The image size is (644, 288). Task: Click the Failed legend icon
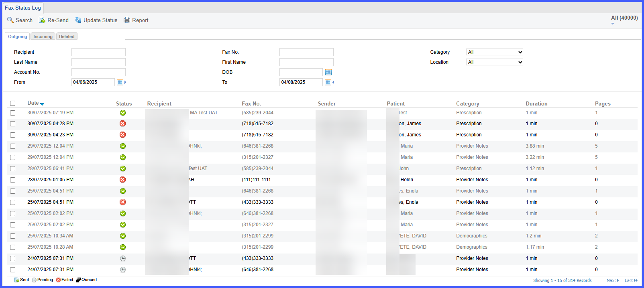coord(58,280)
